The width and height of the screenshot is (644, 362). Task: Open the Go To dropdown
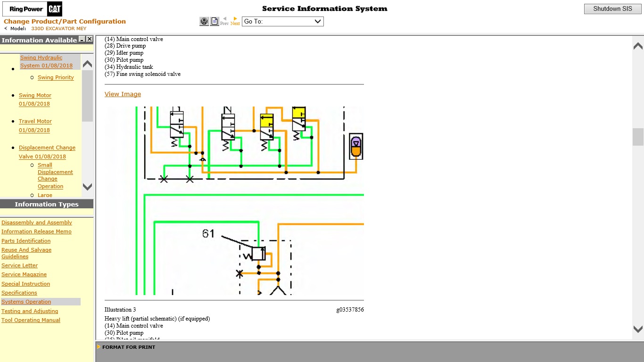[x=282, y=21]
